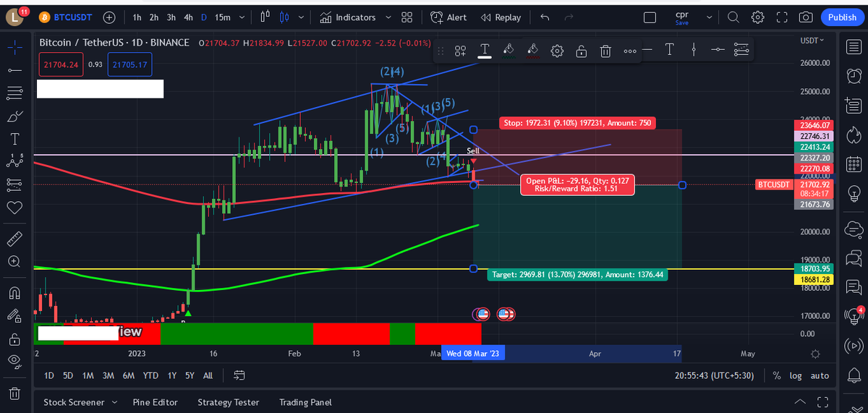Activate the zoom in magnifier tool
Screen dimensions: 868x413
[14, 261]
